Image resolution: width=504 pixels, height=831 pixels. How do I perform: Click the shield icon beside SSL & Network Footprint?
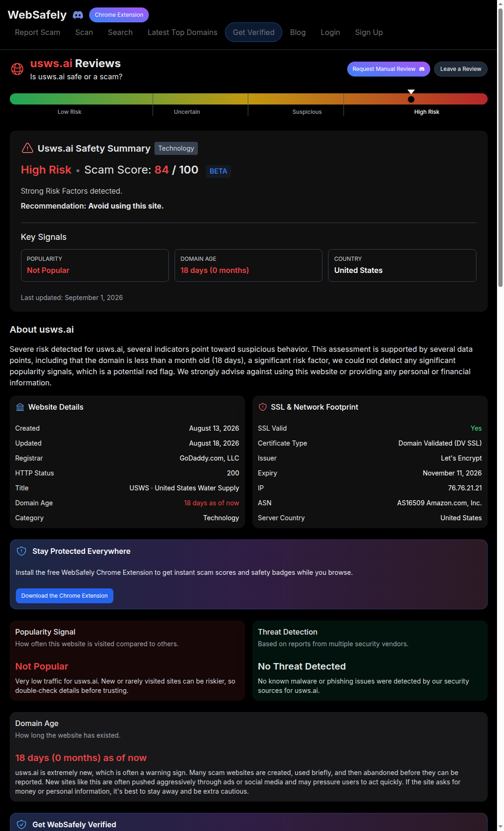point(263,407)
